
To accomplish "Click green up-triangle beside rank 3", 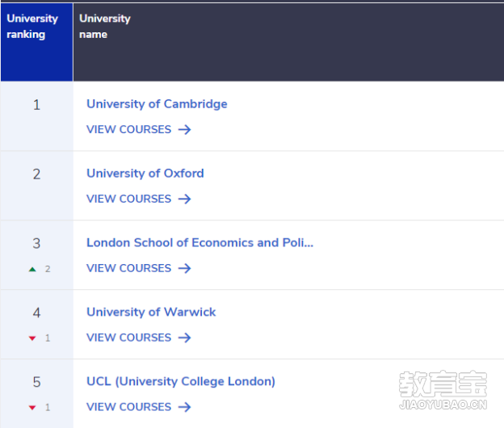I will point(32,269).
